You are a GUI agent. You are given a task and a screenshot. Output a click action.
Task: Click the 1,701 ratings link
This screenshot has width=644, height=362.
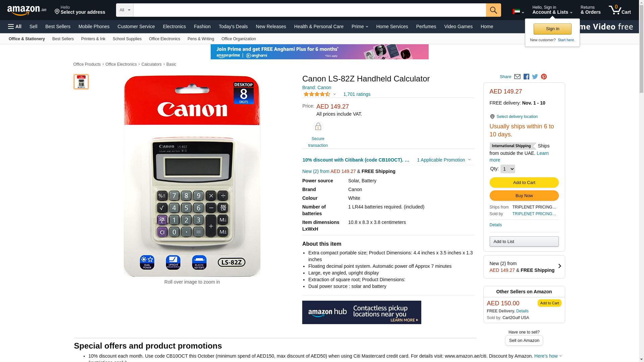[x=357, y=94]
